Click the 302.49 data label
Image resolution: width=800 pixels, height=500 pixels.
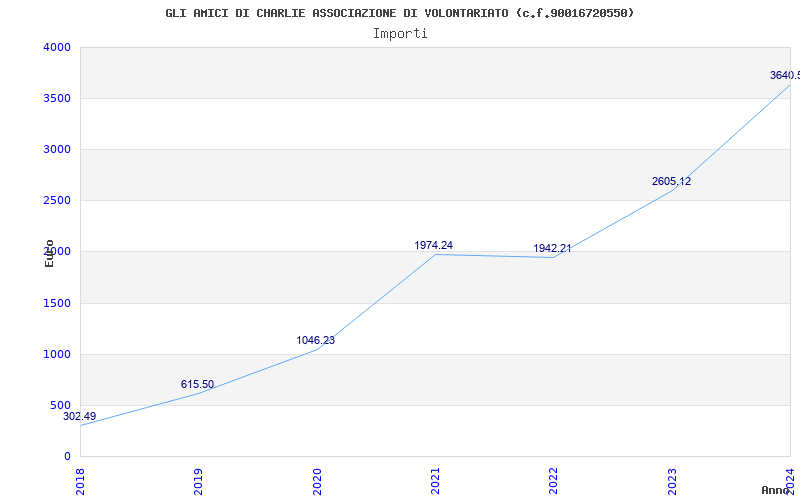pyautogui.click(x=80, y=416)
